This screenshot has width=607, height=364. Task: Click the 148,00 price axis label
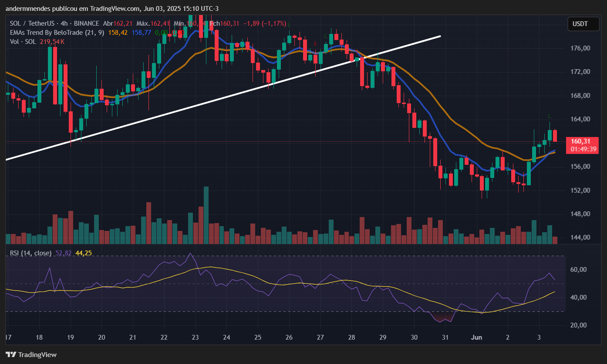pos(580,214)
